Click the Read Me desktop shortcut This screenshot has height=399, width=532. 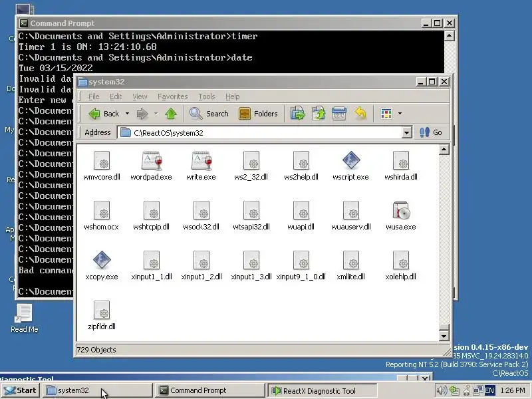click(x=24, y=319)
